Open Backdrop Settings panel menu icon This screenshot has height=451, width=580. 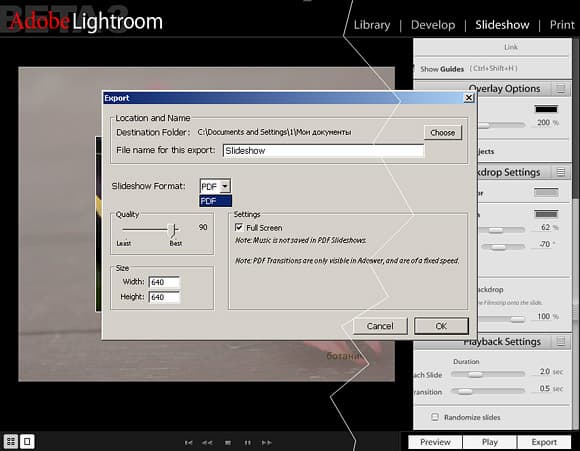pos(561,172)
